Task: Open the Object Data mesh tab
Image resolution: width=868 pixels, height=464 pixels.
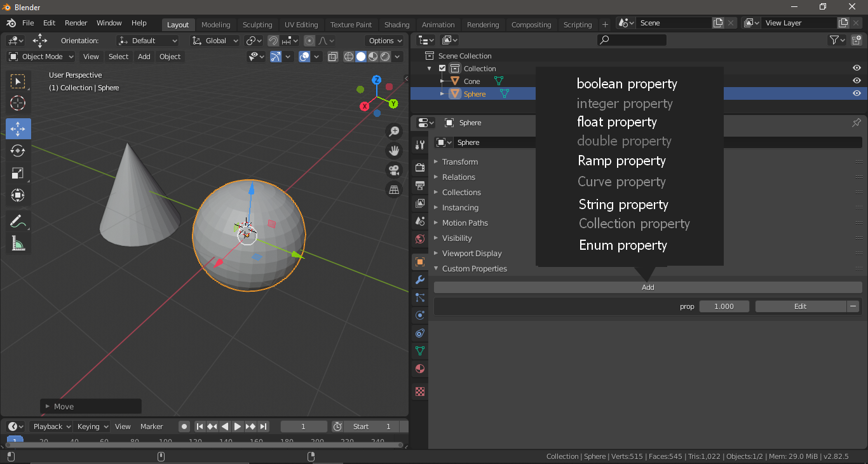Action: pyautogui.click(x=419, y=351)
